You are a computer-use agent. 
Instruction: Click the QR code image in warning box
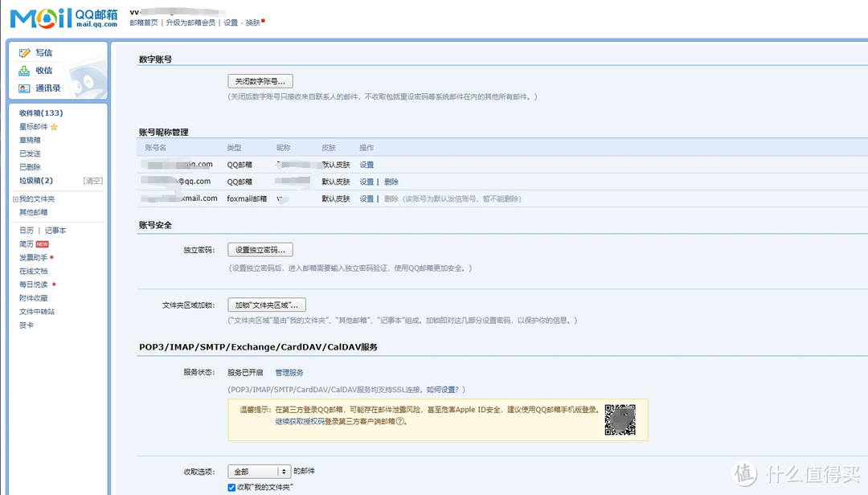(x=620, y=419)
